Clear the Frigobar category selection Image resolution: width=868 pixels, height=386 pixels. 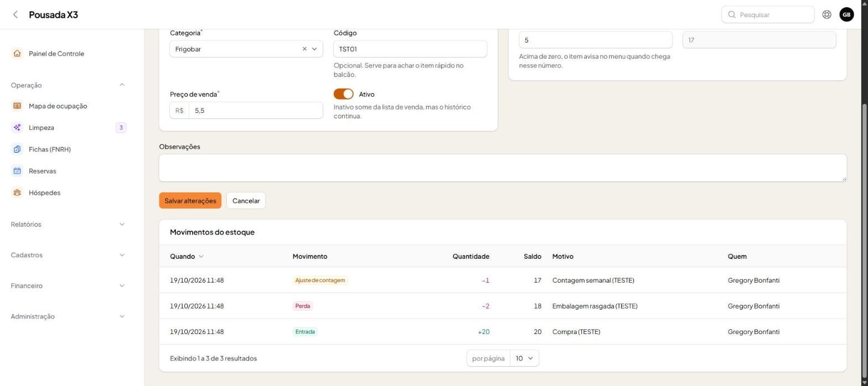click(304, 49)
